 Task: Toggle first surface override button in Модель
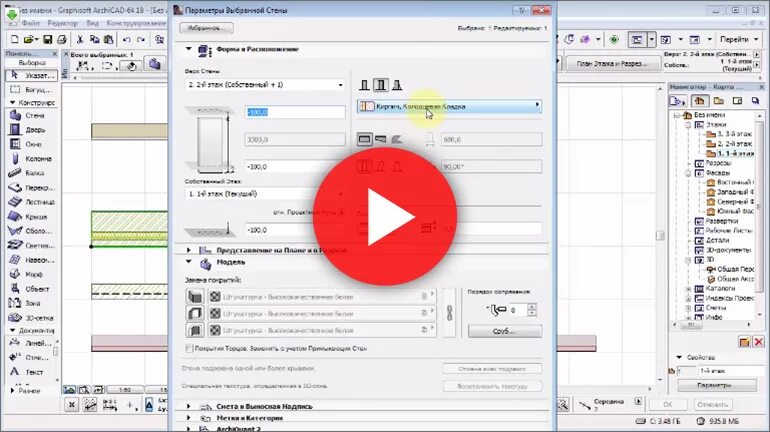click(195, 297)
